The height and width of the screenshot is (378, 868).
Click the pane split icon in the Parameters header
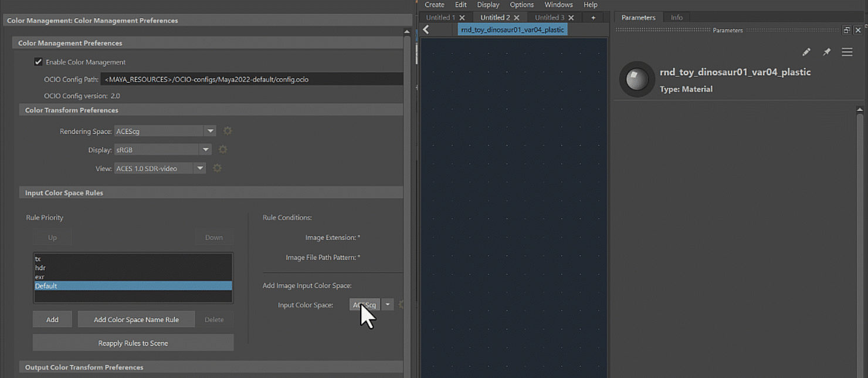(x=847, y=29)
